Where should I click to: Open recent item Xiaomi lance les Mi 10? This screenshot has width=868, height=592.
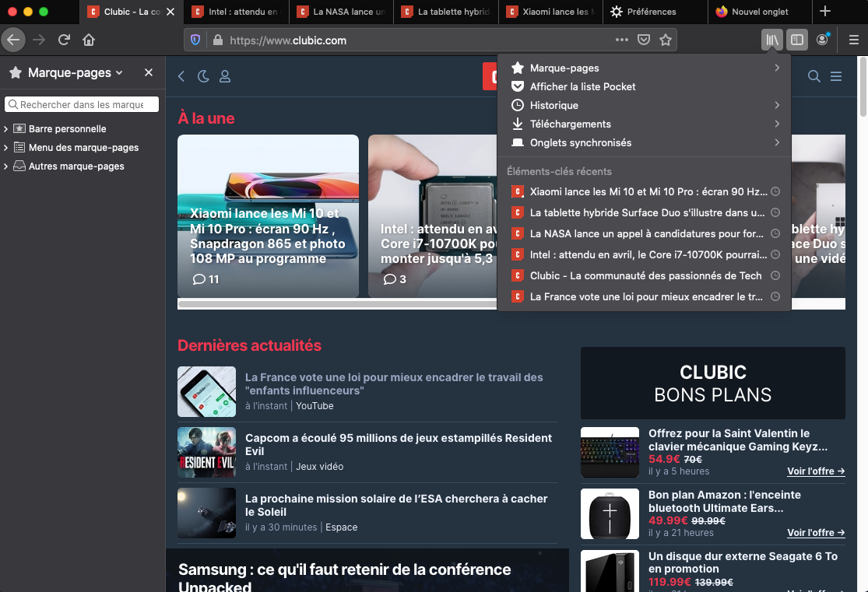[644, 191]
